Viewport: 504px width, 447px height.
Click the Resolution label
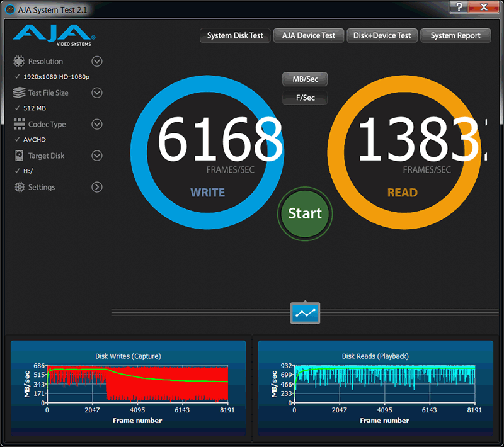pyautogui.click(x=45, y=61)
